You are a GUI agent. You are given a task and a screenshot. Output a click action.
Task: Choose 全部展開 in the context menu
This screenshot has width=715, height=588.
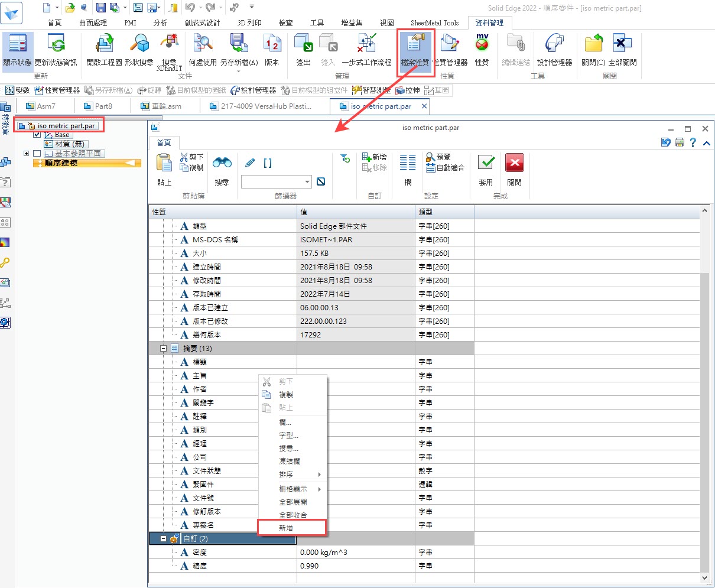pyautogui.click(x=292, y=502)
